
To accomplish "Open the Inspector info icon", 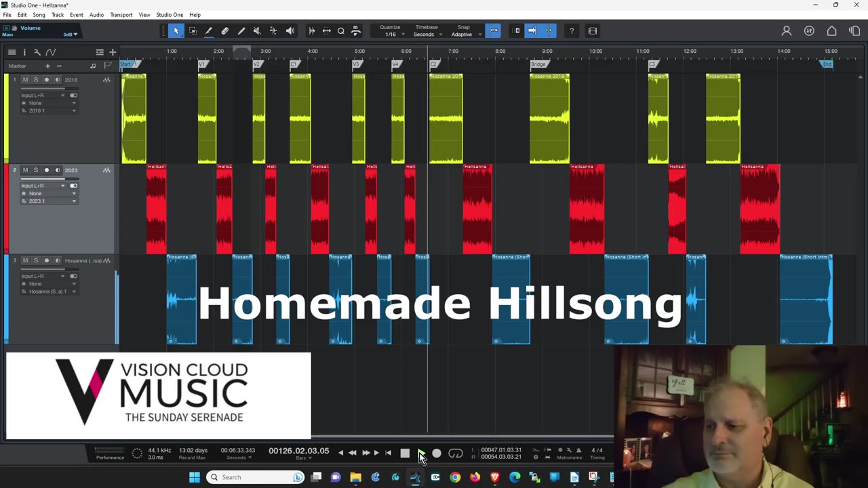I will 24,52.
